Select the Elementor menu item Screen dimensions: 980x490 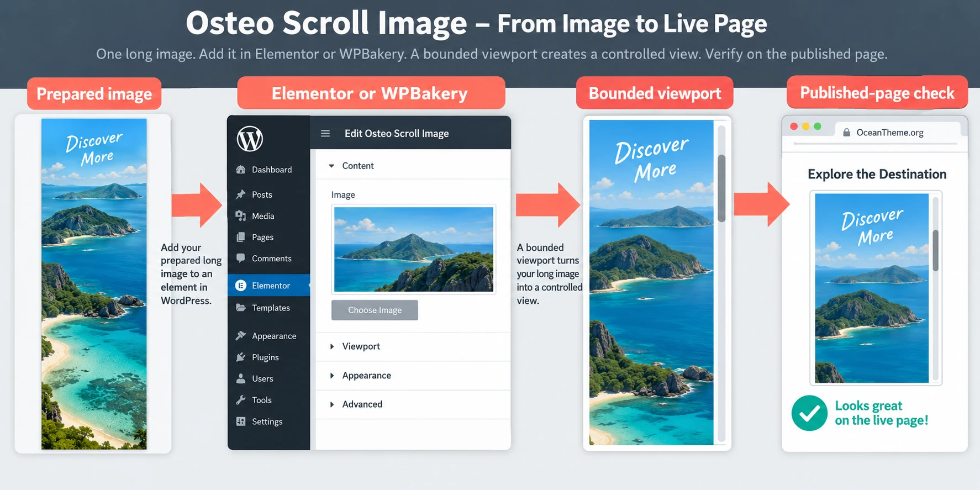click(269, 286)
